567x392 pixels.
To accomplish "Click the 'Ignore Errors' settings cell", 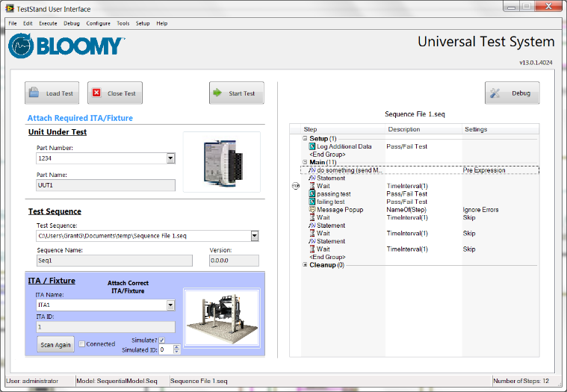I will pyautogui.click(x=480, y=210).
